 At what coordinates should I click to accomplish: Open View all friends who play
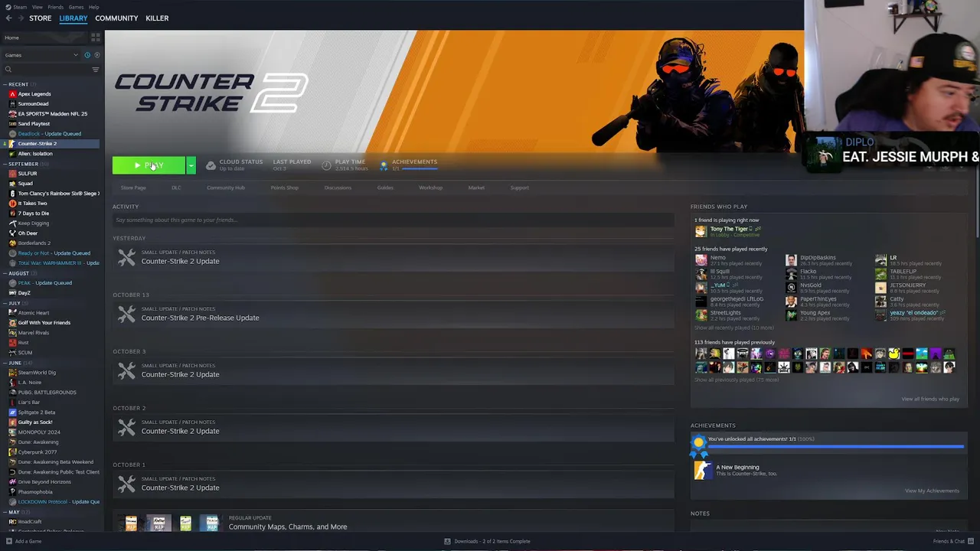[930, 399]
